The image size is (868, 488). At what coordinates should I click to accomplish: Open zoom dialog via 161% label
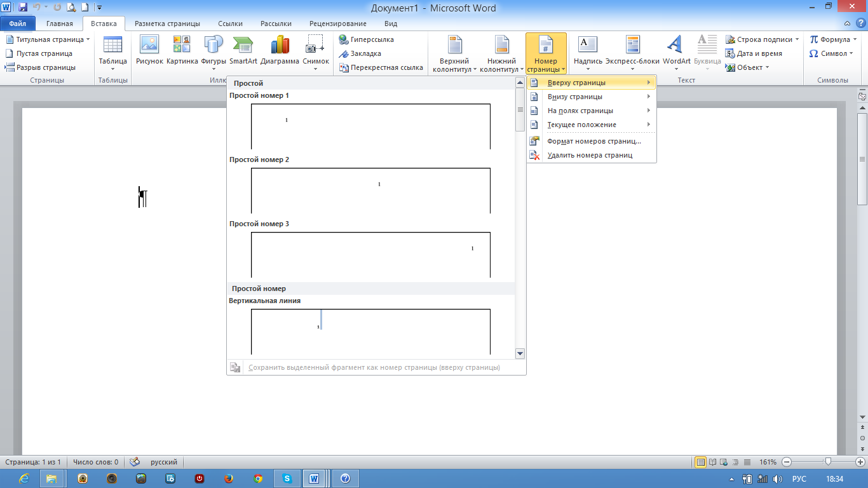(x=768, y=462)
